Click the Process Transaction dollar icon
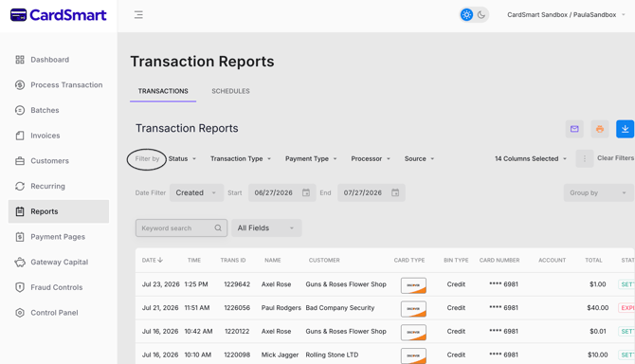Screen dimensions: 635x364 (x=20, y=85)
